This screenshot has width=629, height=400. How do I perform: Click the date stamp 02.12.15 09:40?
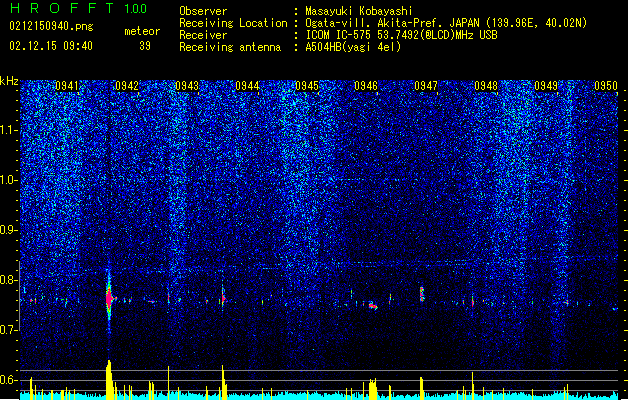tap(51, 46)
